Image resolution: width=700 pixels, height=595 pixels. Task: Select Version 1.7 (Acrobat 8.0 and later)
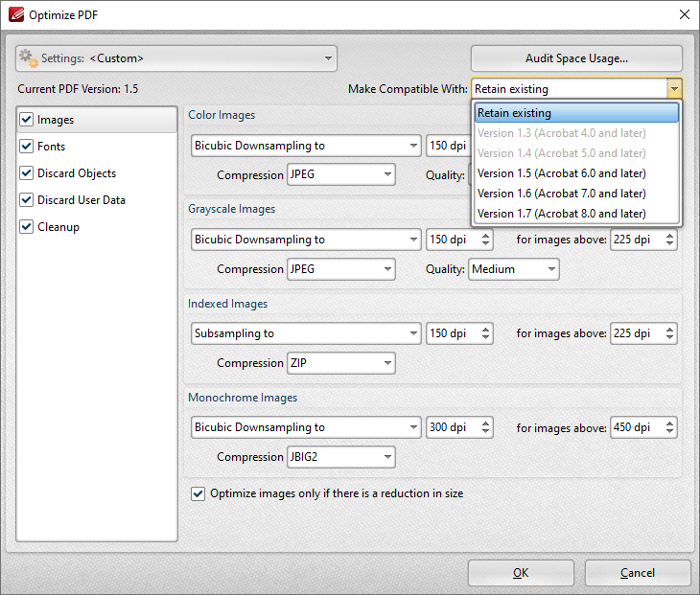[576, 214]
